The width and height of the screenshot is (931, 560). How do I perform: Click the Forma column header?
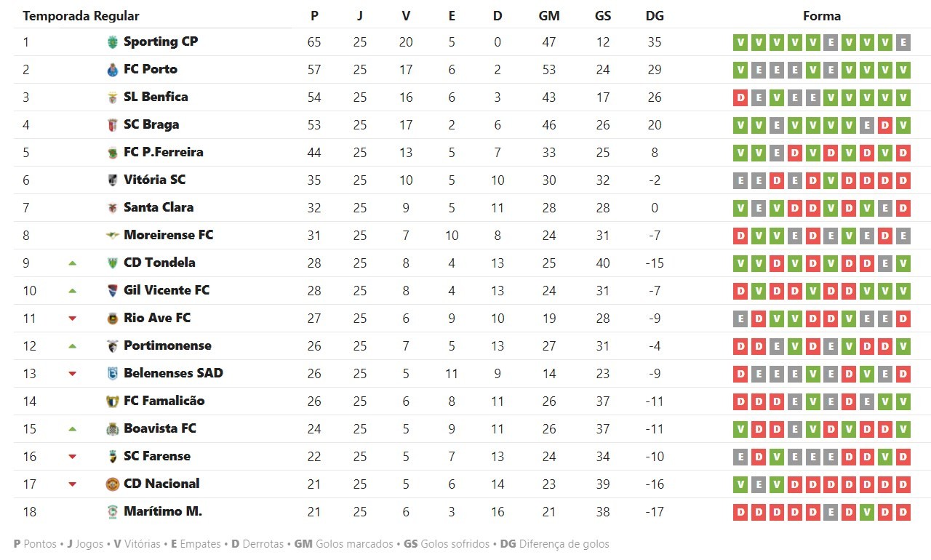[822, 16]
